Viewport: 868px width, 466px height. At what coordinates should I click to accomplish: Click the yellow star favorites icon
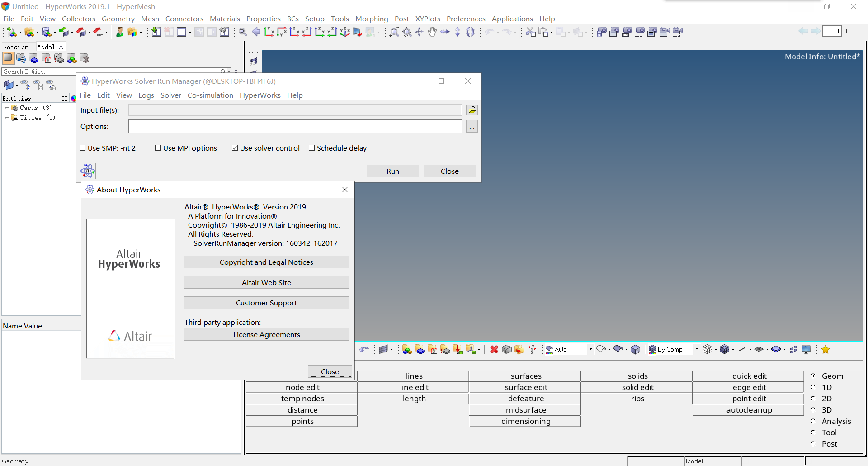[x=826, y=349]
